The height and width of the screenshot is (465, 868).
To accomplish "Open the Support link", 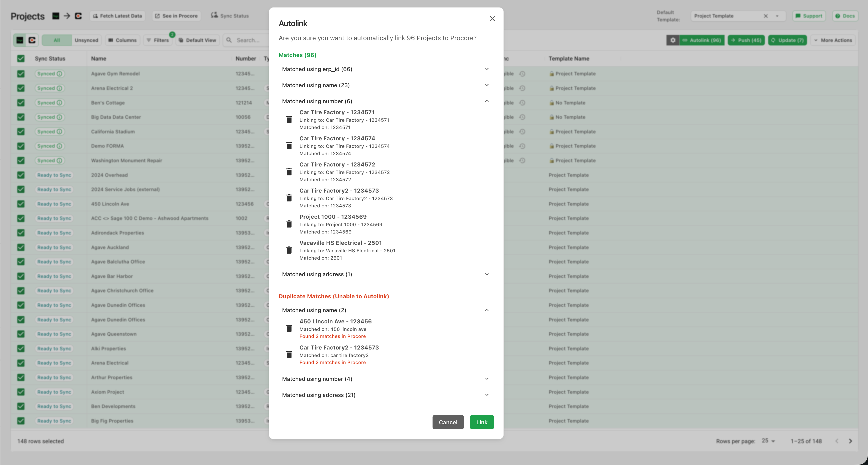I will 809,16.
